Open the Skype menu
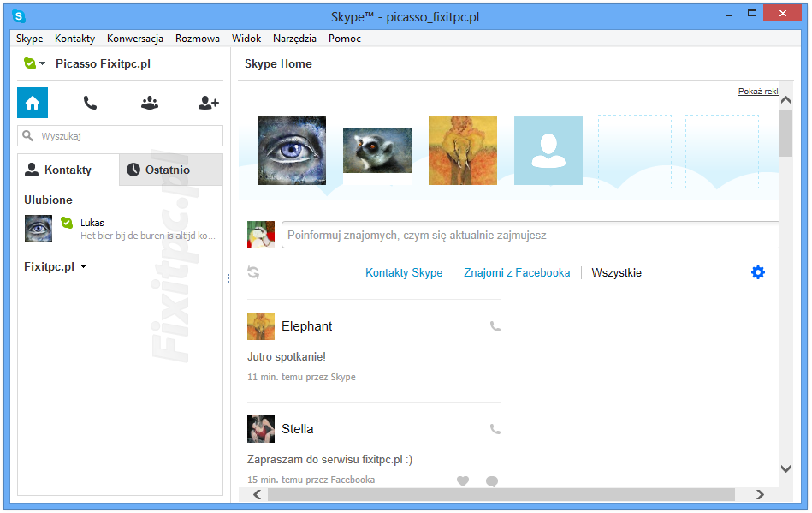This screenshot has height=513, width=812. (29, 39)
